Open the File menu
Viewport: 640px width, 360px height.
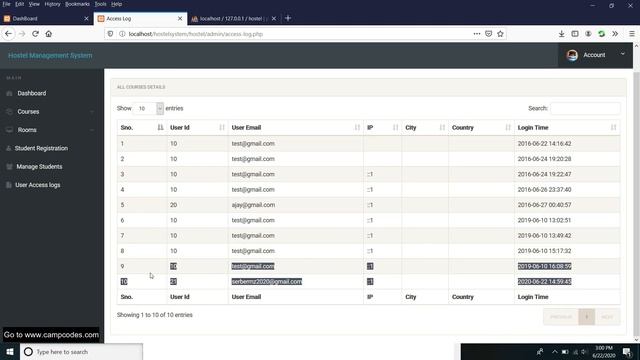pyautogui.click(x=7, y=4)
